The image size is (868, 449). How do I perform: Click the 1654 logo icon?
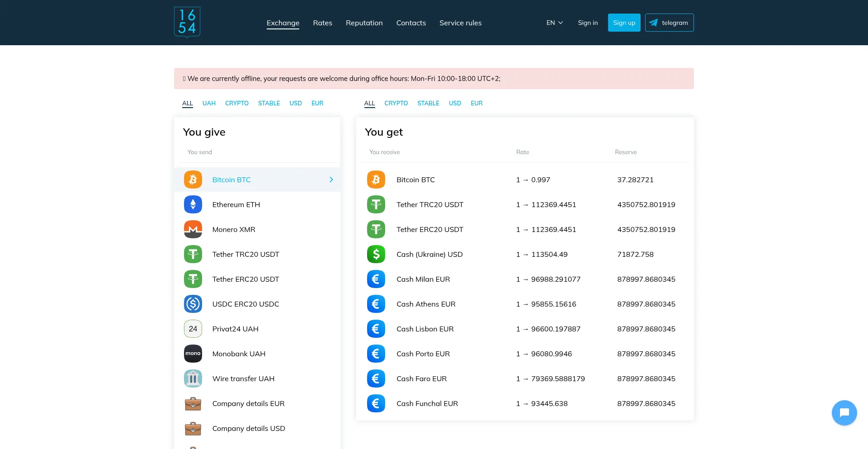(187, 22)
